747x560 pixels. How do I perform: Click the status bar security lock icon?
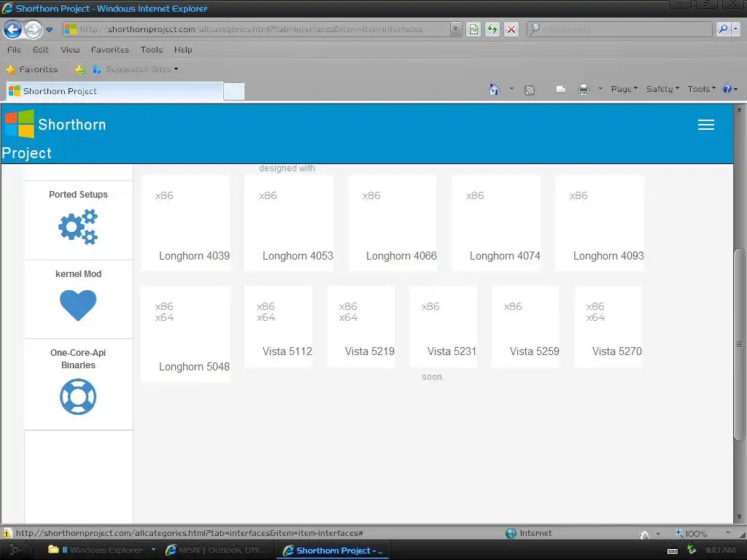click(x=643, y=534)
